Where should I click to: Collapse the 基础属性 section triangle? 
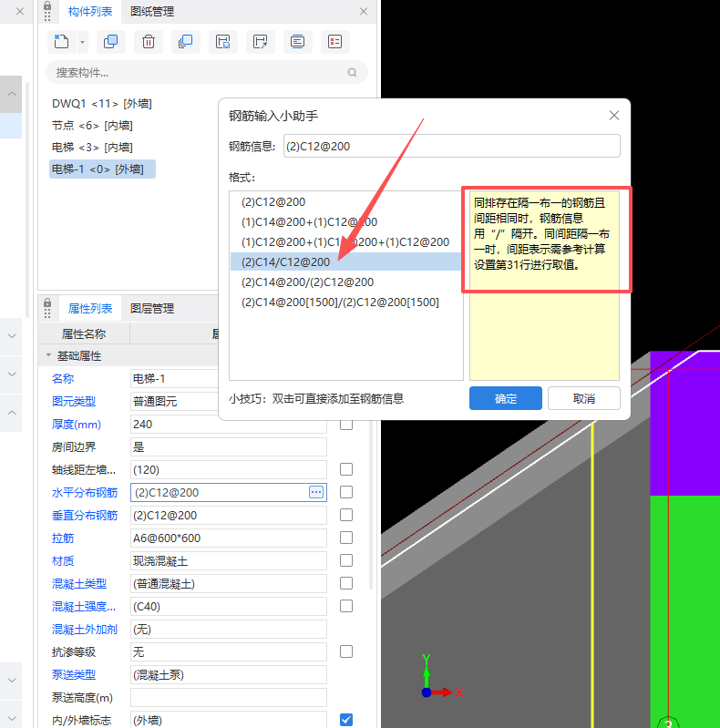pos(48,355)
